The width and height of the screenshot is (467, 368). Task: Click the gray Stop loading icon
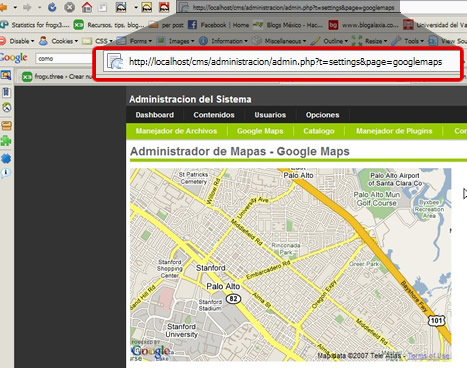pyautogui.click(x=69, y=7)
